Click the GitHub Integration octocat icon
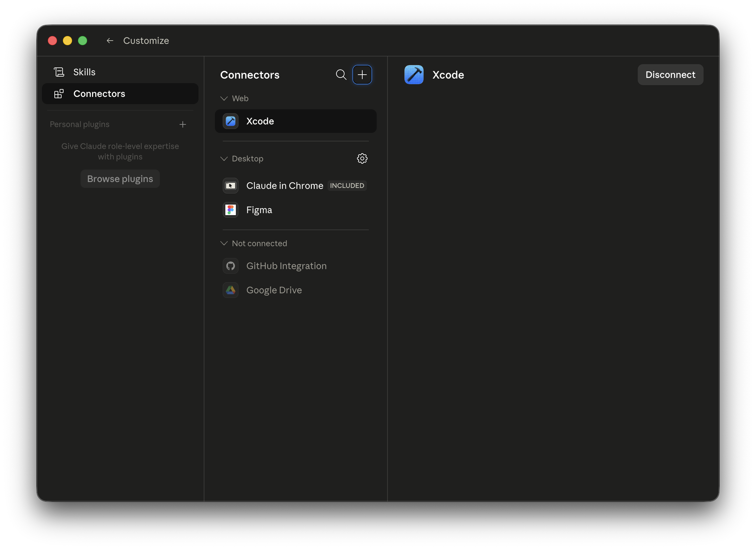756x550 pixels. [x=231, y=266]
